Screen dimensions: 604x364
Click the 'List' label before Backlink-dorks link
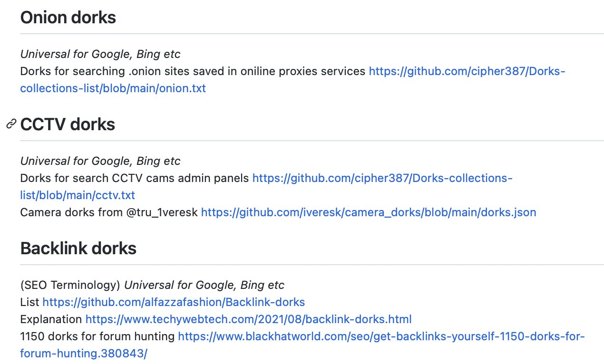(29, 302)
